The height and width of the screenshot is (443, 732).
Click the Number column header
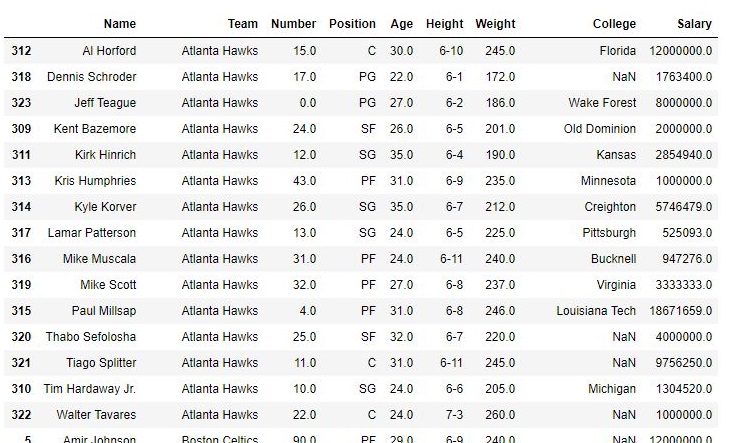[294, 24]
